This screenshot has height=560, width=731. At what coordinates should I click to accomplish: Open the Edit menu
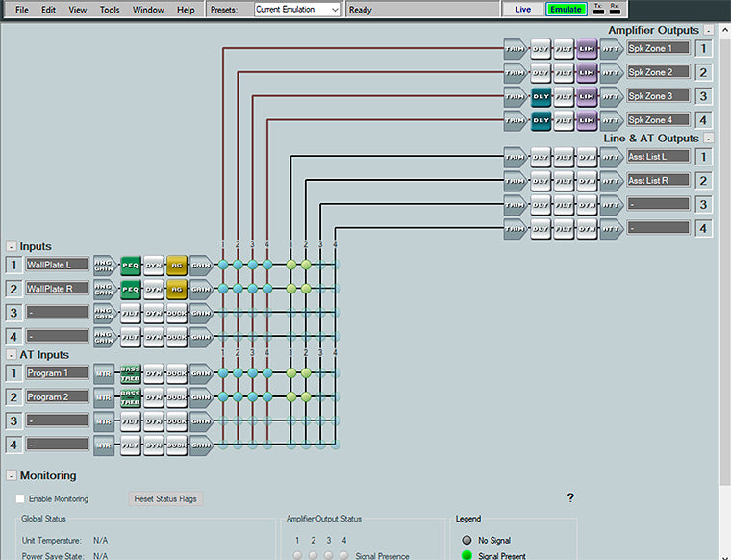(x=48, y=10)
